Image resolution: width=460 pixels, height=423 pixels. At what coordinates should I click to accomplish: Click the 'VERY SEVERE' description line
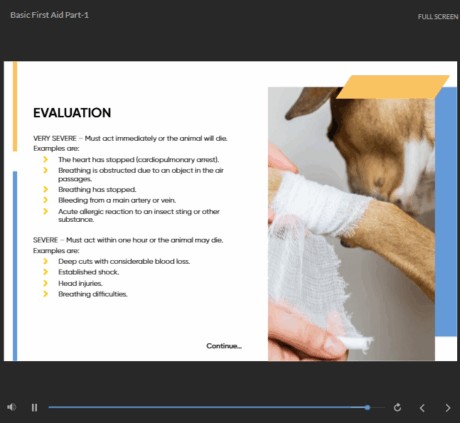[130, 138]
